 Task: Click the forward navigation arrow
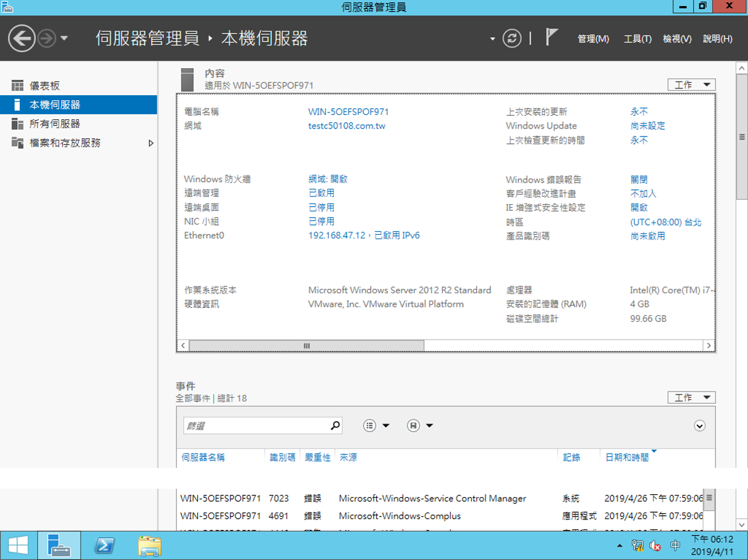(x=47, y=39)
